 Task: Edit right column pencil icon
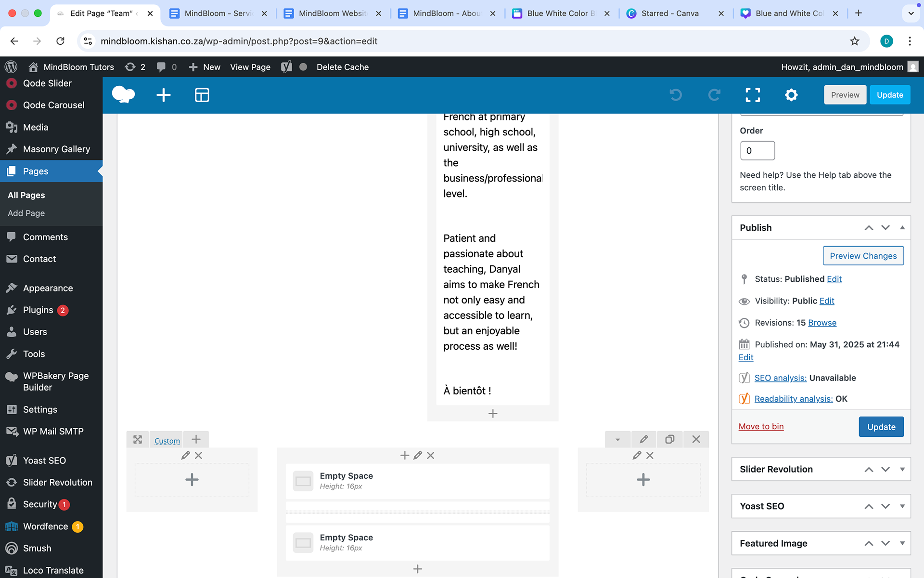(x=637, y=455)
